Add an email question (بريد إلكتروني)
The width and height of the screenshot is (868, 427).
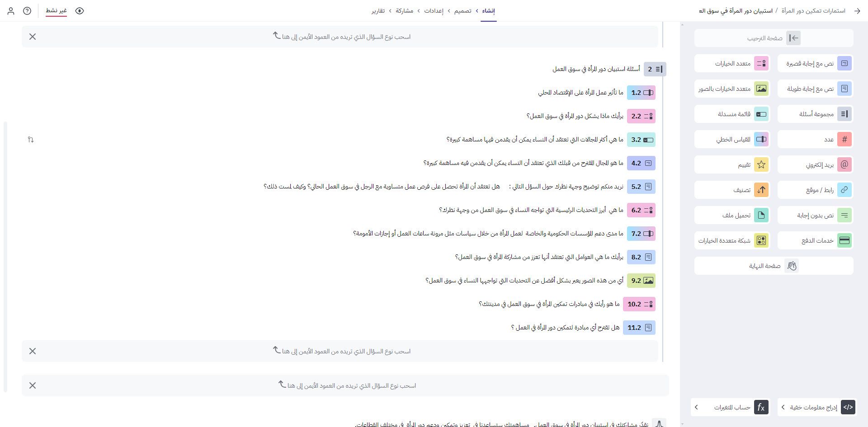click(815, 164)
